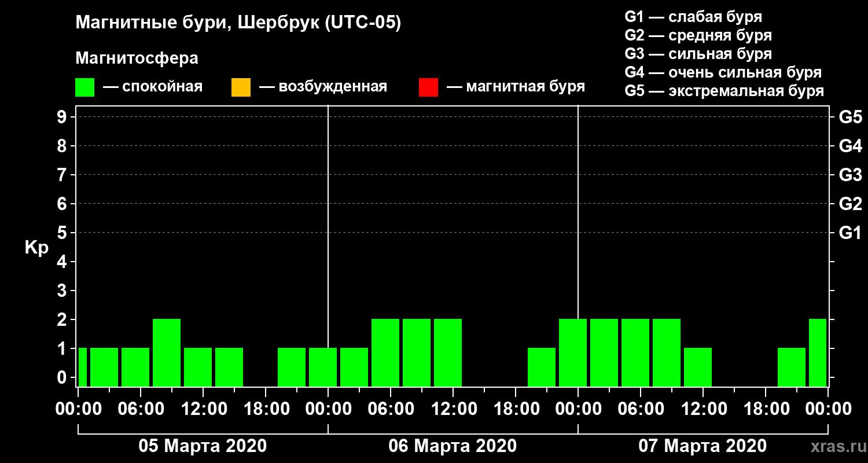
Task: Click the 19:00–22:00 bar on 05 Марта
Action: [292, 367]
